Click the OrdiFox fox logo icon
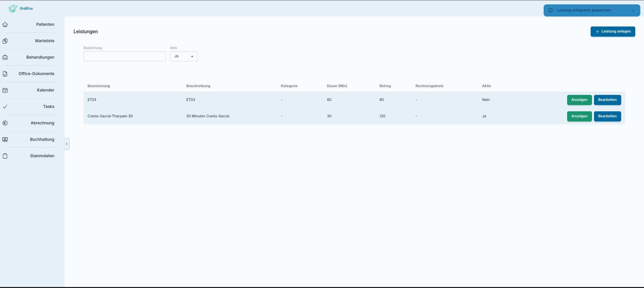This screenshot has height=288, width=644. coord(13,8)
